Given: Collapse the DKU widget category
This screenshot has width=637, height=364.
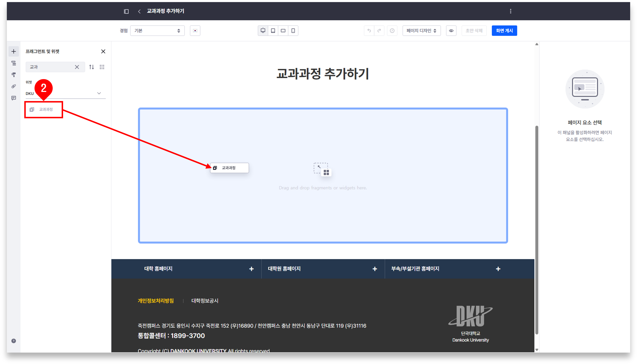Looking at the screenshot, I should (99, 93).
